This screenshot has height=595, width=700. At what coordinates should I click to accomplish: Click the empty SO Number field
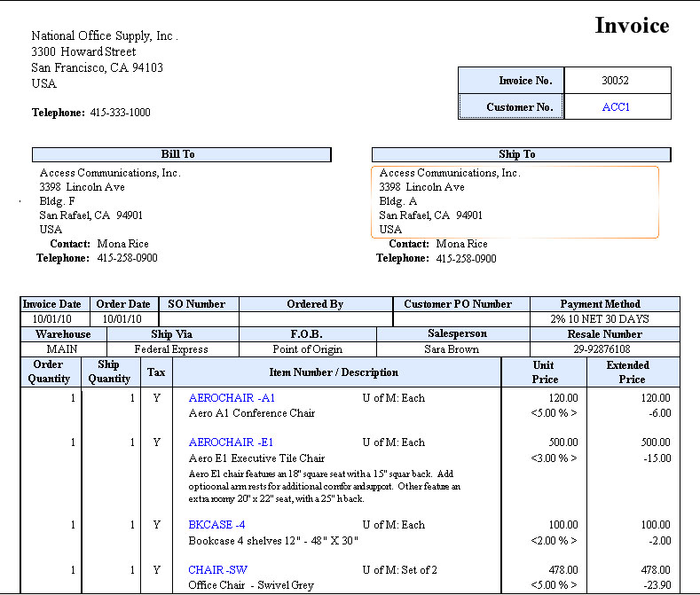[197, 319]
